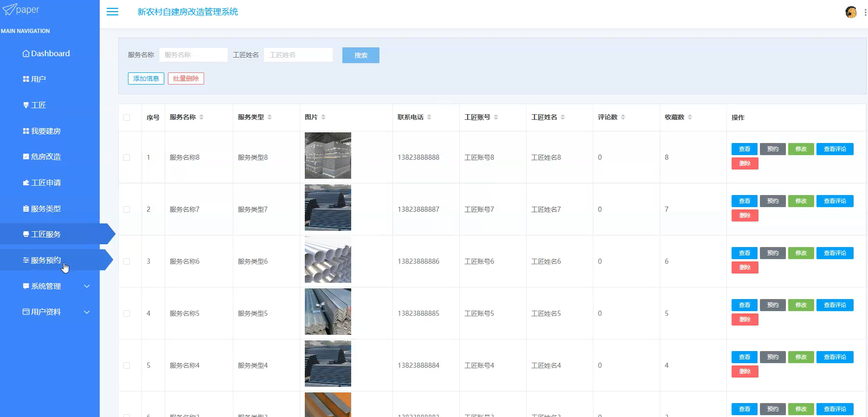868x417 pixels.
Task: Open image thumbnail for 服务名称7
Action: tap(328, 208)
